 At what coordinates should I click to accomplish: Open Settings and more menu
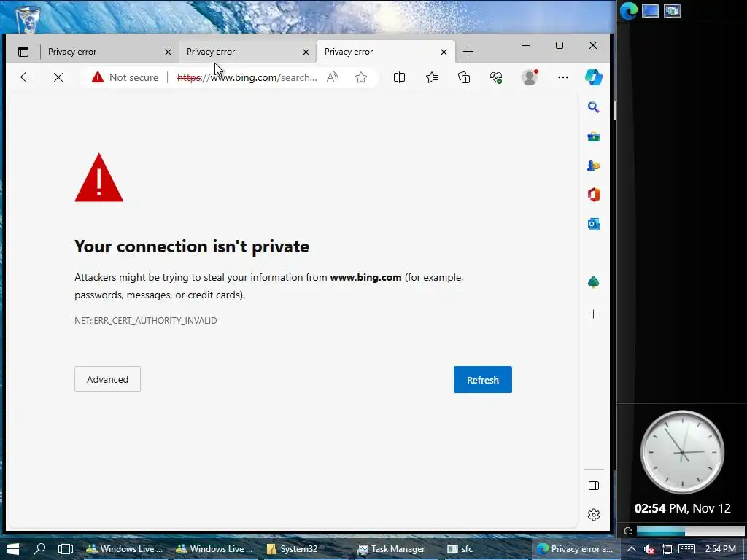562,77
